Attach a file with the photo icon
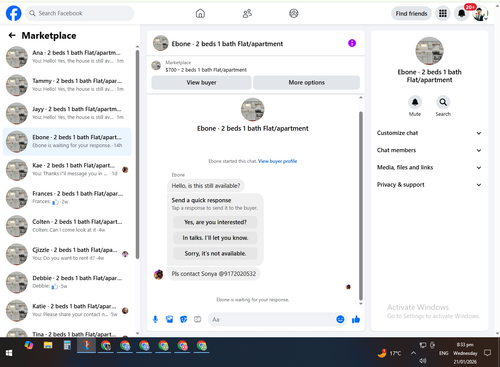 [170, 319]
